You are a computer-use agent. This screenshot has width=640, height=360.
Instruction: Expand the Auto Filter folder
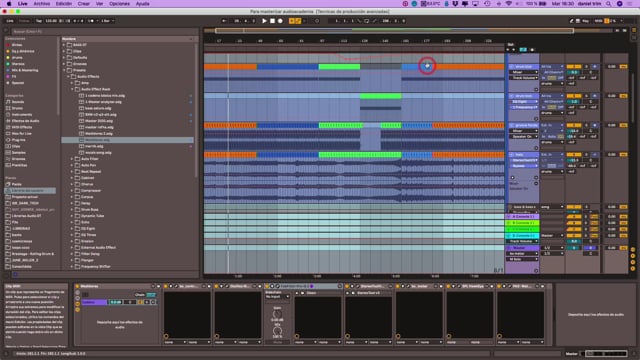[72, 159]
